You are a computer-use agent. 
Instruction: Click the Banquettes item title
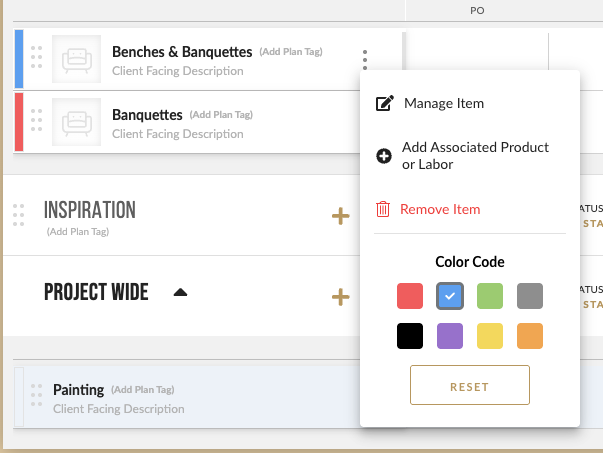[x=147, y=115]
